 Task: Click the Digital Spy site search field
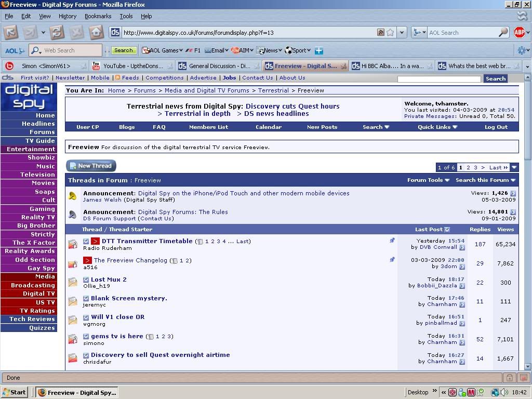tap(439, 79)
